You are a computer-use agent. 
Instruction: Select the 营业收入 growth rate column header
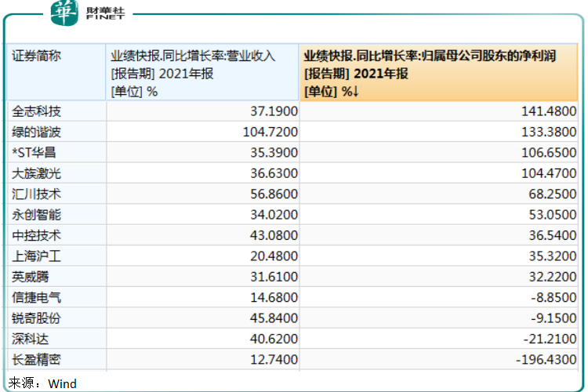tap(201, 73)
